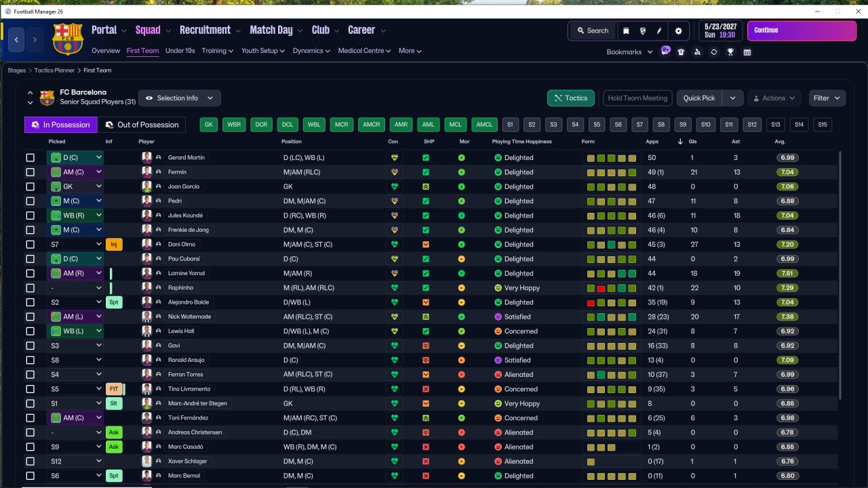Open the Tactics Planner breadcrumb link
Image resolution: width=868 pixels, height=488 pixels.
(x=56, y=70)
